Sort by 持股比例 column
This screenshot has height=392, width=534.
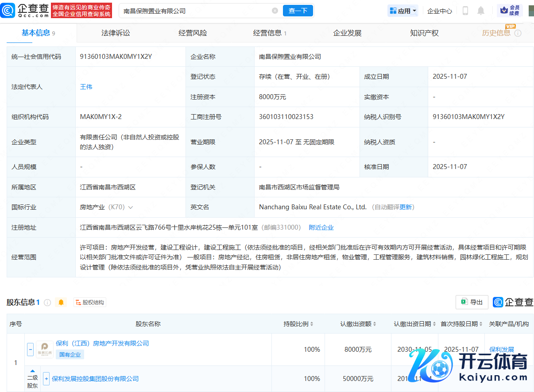[x=311, y=324]
